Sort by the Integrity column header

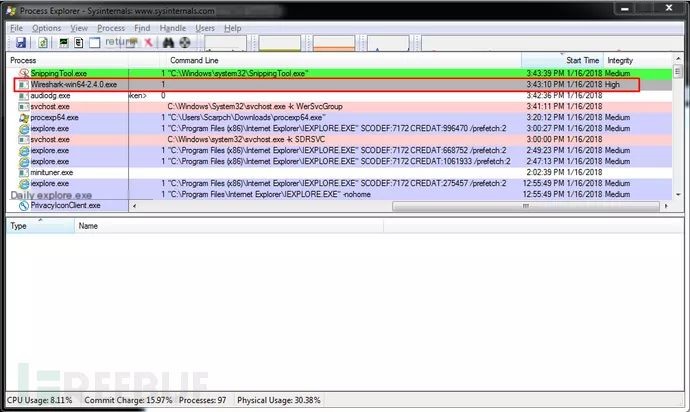click(637, 60)
